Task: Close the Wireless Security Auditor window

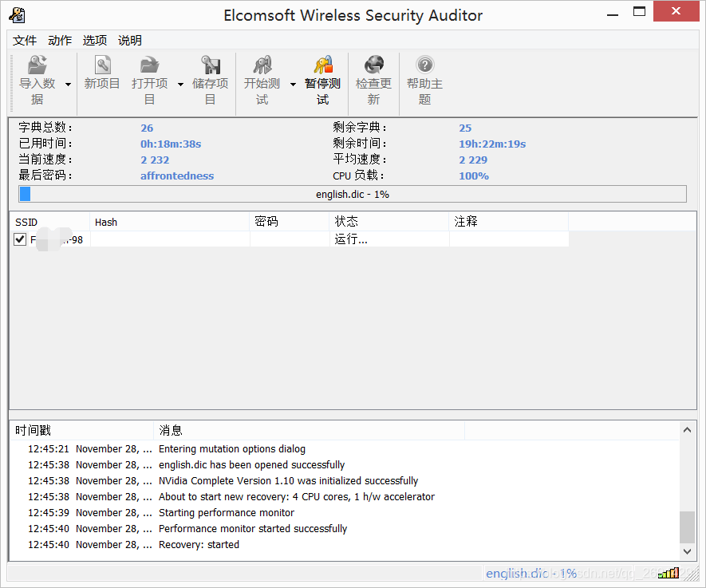Action: point(676,11)
